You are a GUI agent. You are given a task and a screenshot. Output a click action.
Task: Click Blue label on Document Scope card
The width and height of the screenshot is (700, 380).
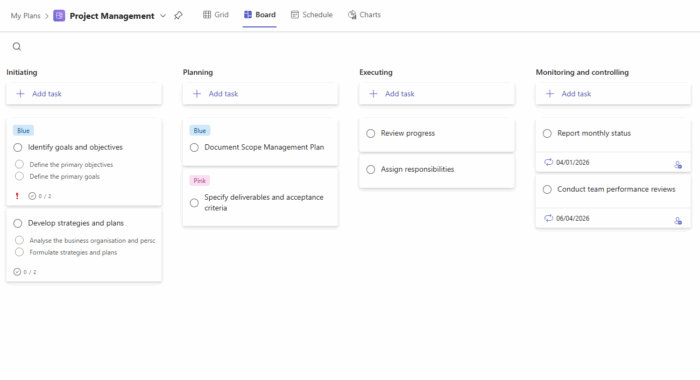click(200, 131)
